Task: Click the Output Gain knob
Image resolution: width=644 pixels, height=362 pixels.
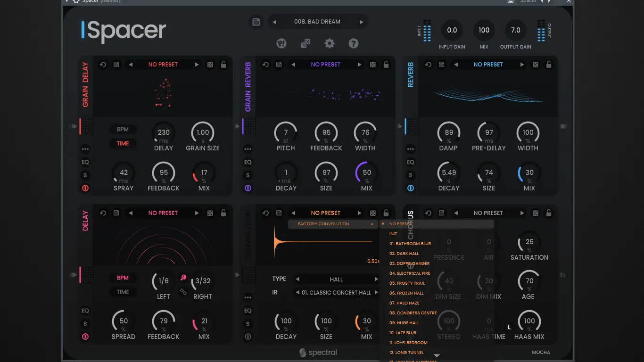Action: coord(516,30)
